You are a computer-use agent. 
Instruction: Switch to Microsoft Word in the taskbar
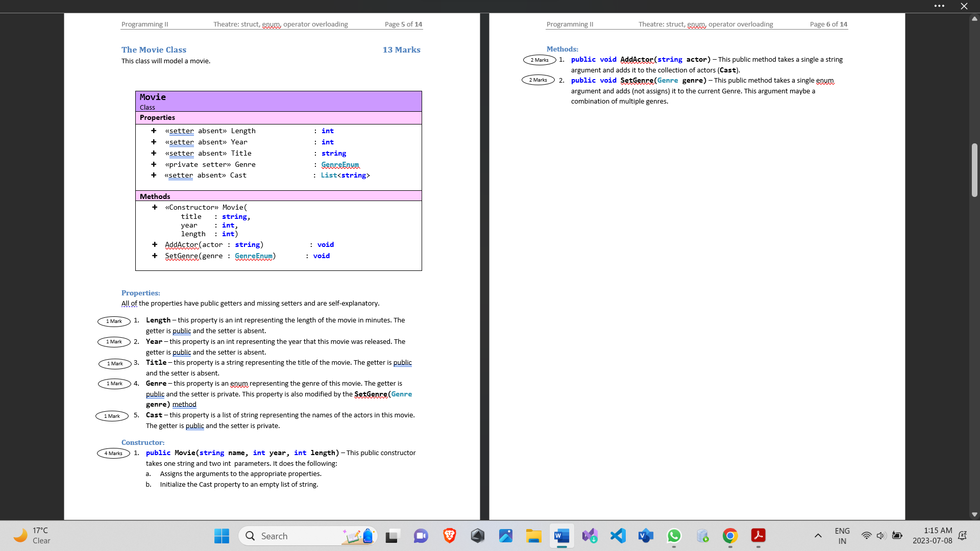(561, 536)
